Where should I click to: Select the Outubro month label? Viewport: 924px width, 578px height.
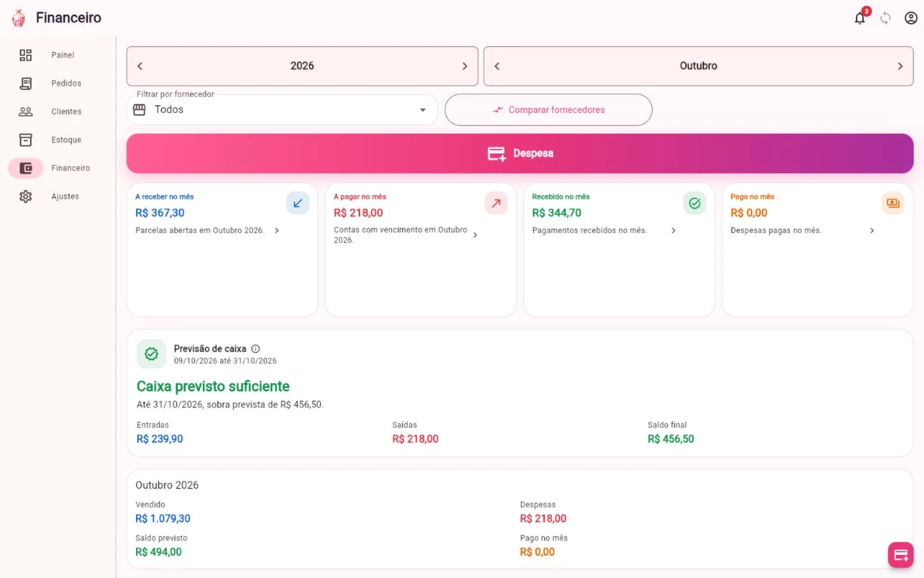pyautogui.click(x=699, y=66)
